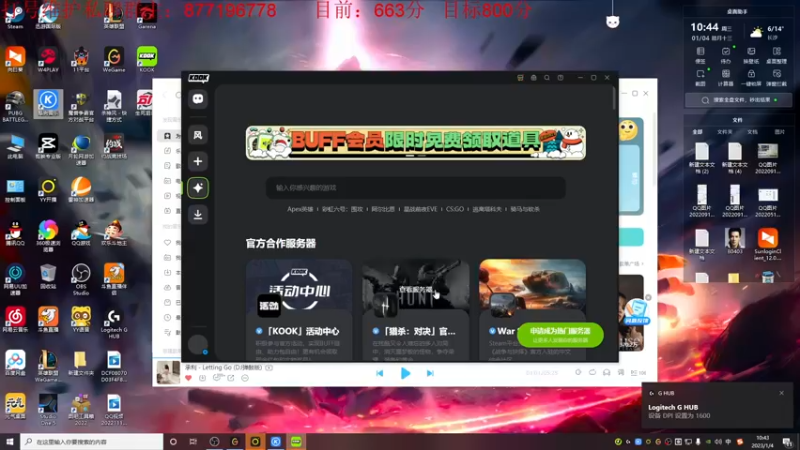The height and width of the screenshot is (450, 800).
Task: Open the KOOK desktop shortcut
Action: [147, 59]
